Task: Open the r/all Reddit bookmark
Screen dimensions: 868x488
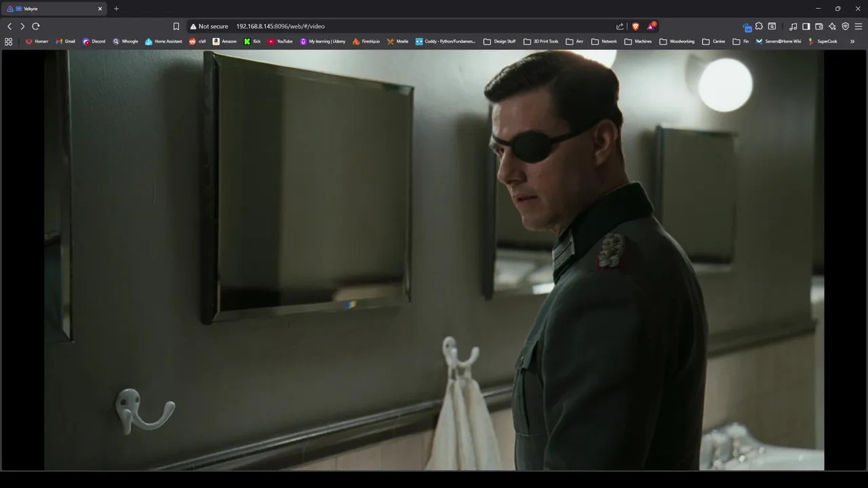Action: coord(197,41)
